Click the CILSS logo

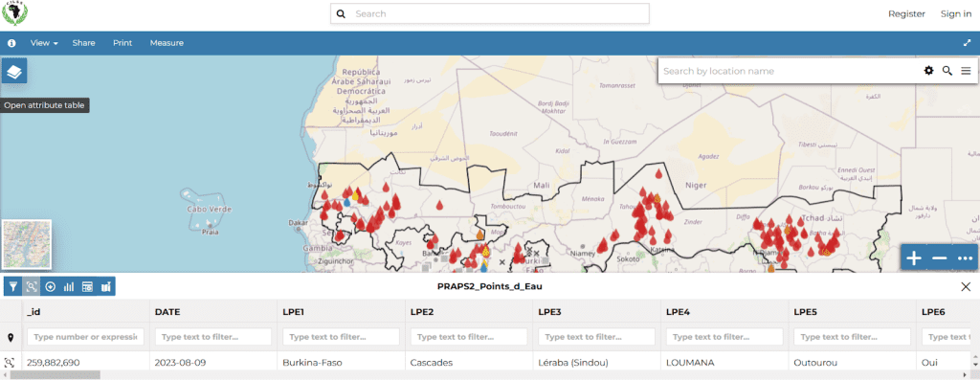[x=15, y=13]
